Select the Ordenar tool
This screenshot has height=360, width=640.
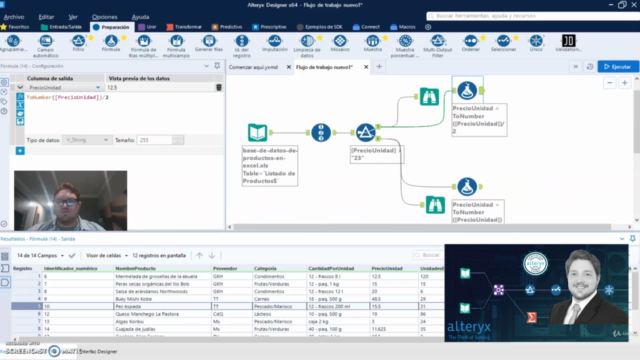coord(471,43)
